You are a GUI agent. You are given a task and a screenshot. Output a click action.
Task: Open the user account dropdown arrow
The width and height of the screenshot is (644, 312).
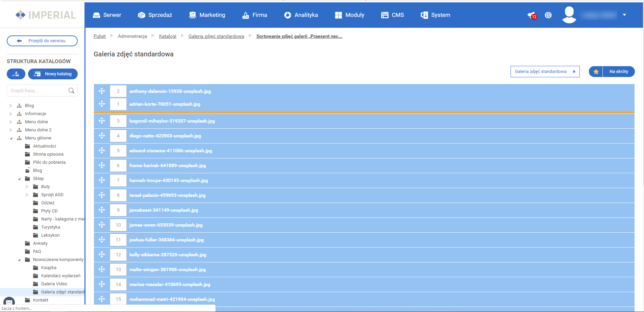(624, 15)
